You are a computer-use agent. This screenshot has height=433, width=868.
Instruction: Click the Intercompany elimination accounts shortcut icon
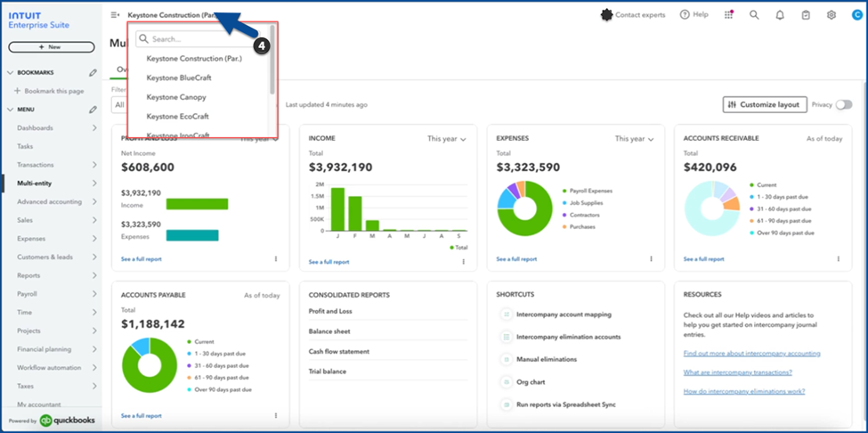pyautogui.click(x=506, y=337)
